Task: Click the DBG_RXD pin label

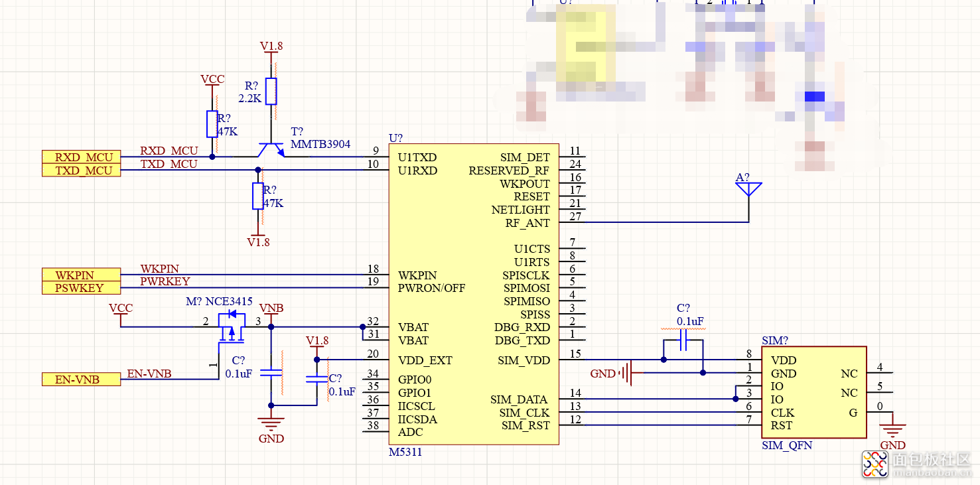Action: coord(522,328)
